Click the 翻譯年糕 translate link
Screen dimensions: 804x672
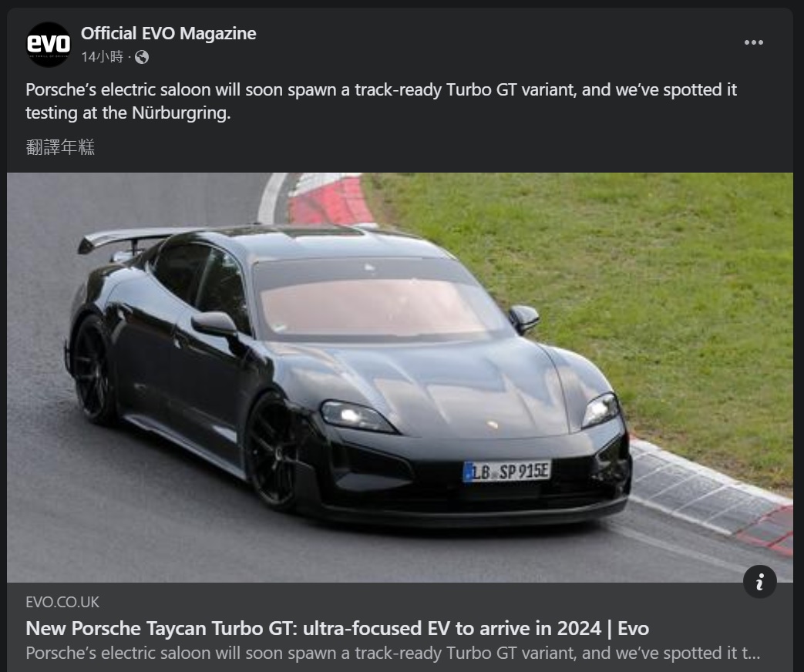(60, 147)
